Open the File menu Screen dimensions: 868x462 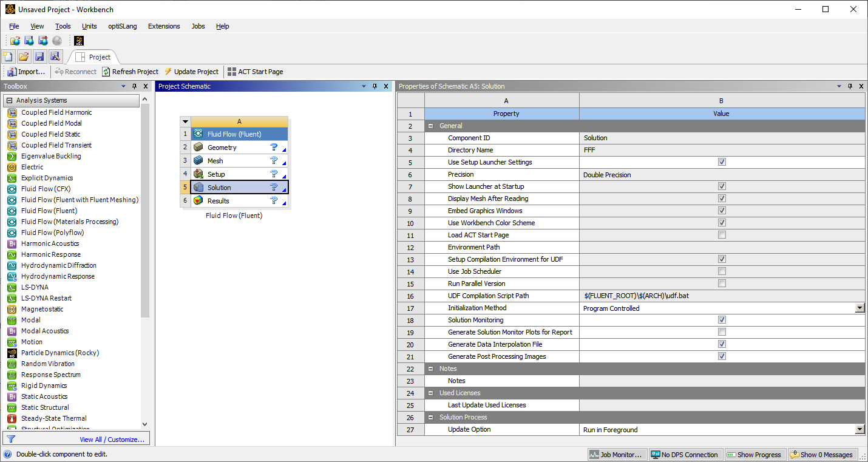click(x=14, y=26)
